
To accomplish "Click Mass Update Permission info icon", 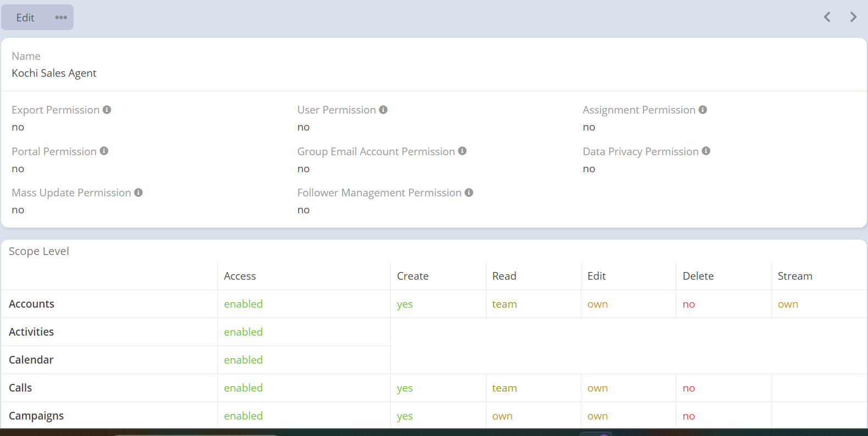I will pos(138,192).
